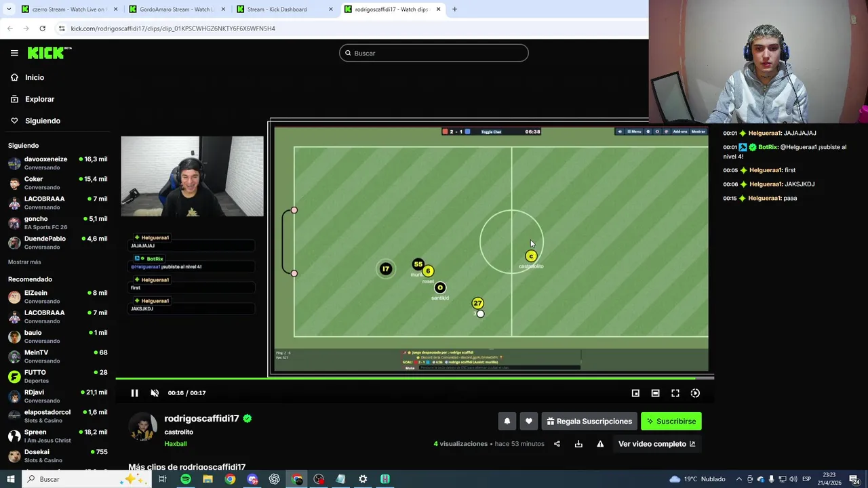Toggle picture-in-picture mode on player

coord(635,393)
